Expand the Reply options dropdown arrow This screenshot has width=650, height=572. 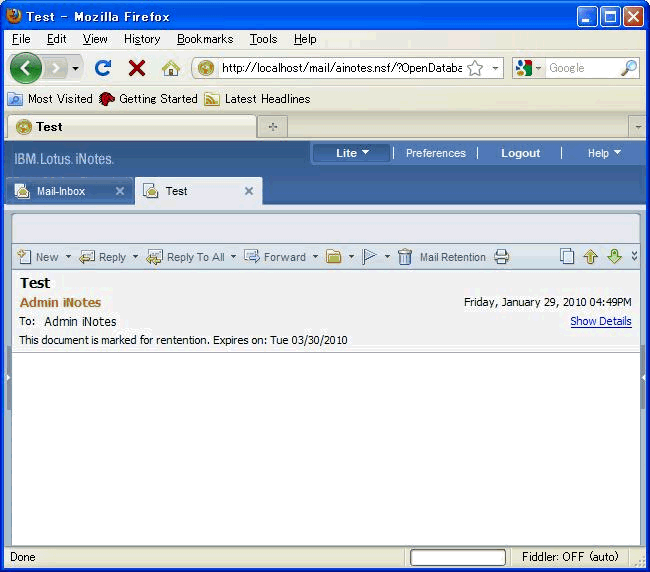(135, 257)
